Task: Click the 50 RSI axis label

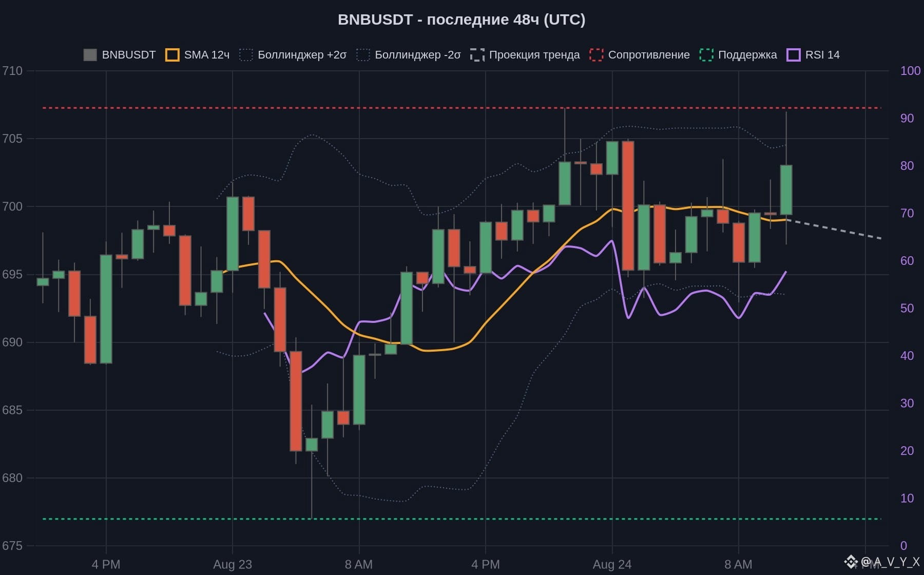Action: coord(907,308)
